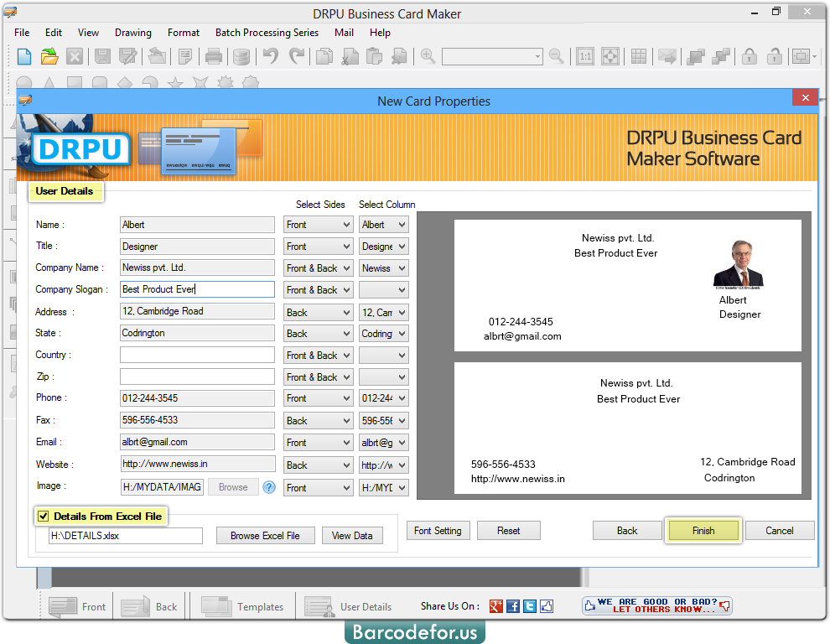This screenshot has width=830, height=644.
Task: Click the locked padlock toolbar icon
Action: [749, 56]
